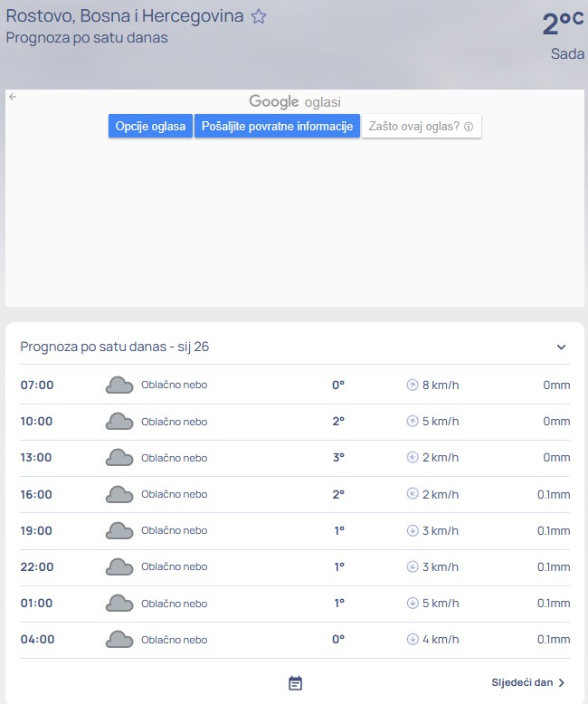The image size is (588, 704).
Task: Click Pošaljite povratne informacije button
Action: click(x=277, y=126)
